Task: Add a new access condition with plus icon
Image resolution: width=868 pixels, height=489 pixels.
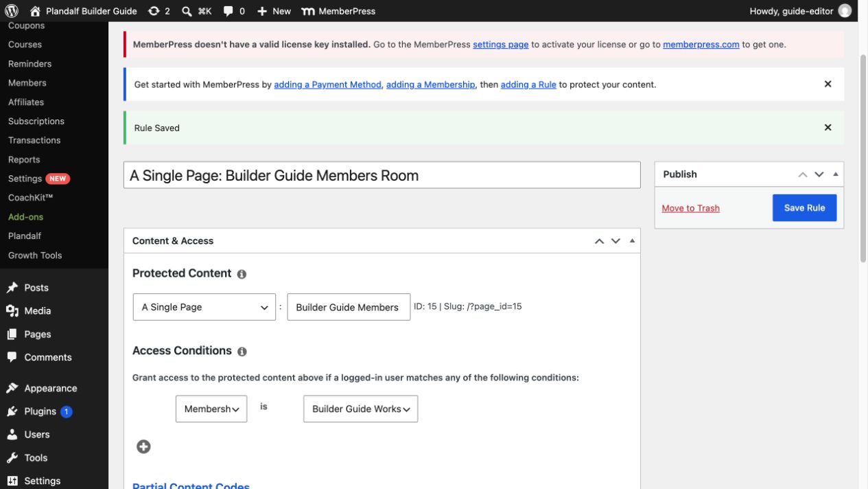Action: pyautogui.click(x=143, y=446)
